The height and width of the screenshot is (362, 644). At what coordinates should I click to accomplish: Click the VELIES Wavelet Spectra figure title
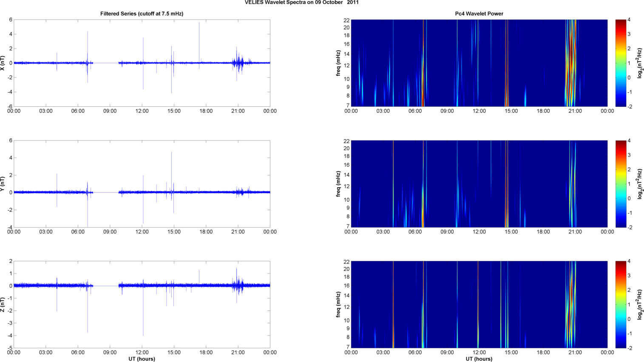tap(301, 3)
